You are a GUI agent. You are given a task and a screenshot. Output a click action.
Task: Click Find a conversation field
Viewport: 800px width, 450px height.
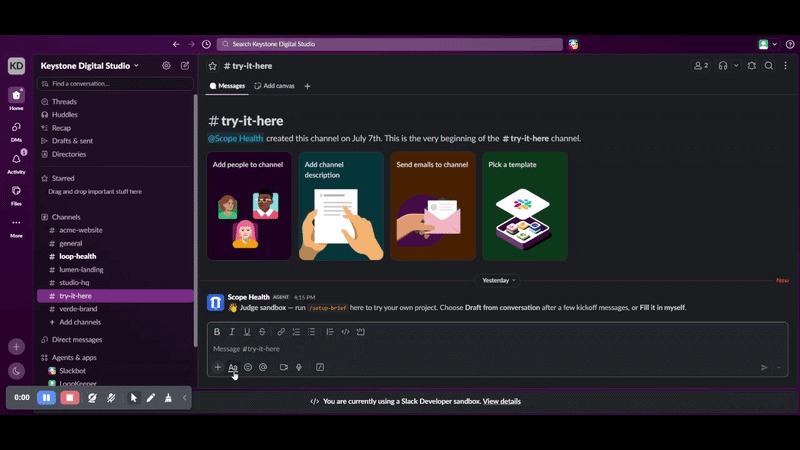[x=115, y=84]
